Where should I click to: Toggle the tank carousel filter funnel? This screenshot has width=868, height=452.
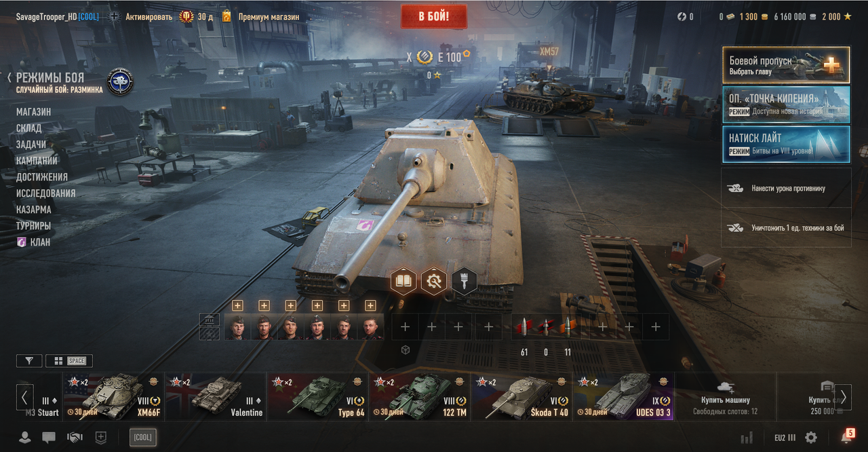pos(29,361)
